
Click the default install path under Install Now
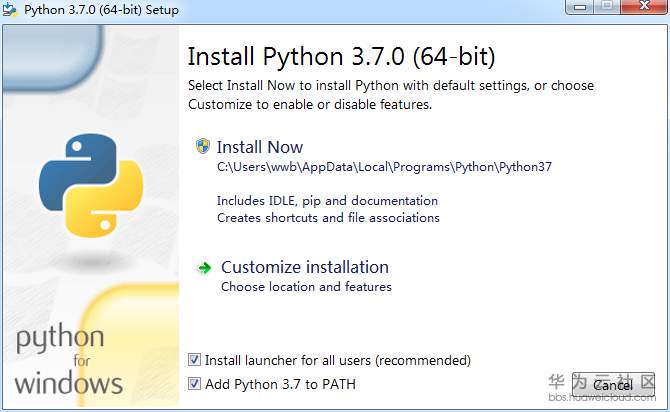coord(384,167)
